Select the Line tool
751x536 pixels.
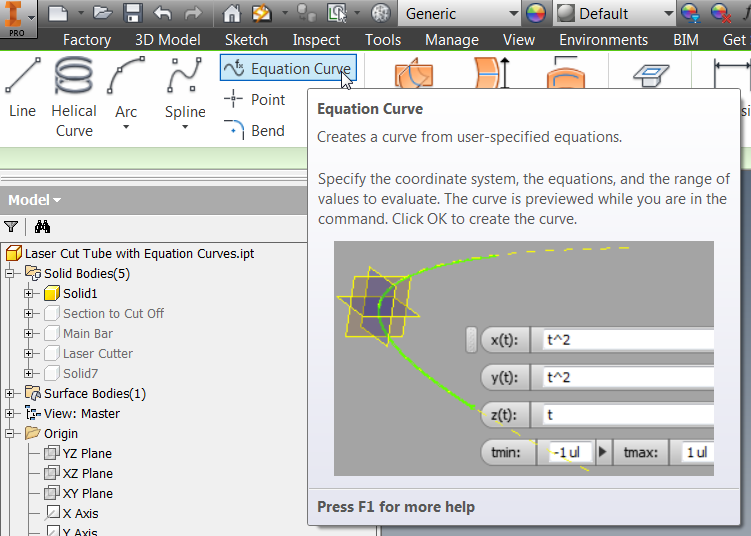click(23, 87)
